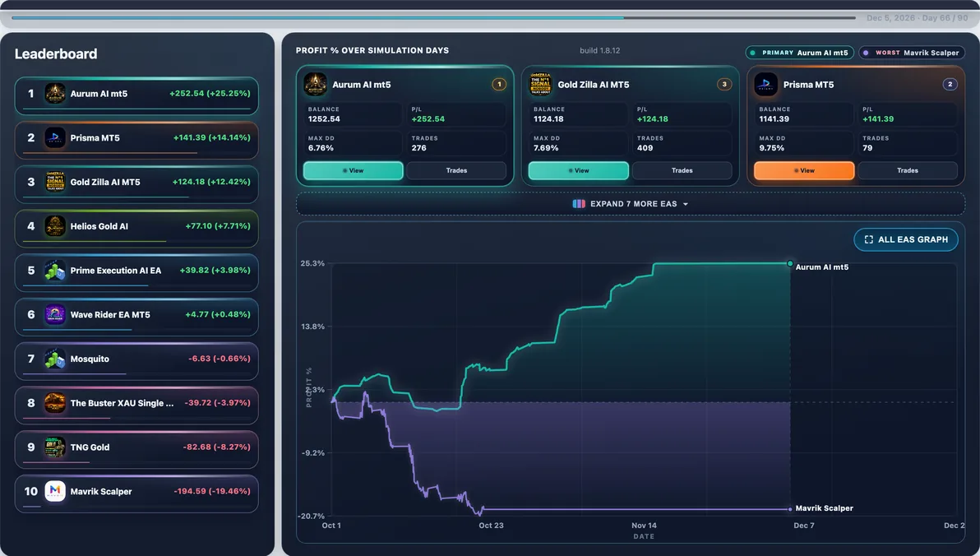This screenshot has width=980, height=556.
Task: Click the Aurum AI mt5 endpoint marker on chart
Action: 790,264
